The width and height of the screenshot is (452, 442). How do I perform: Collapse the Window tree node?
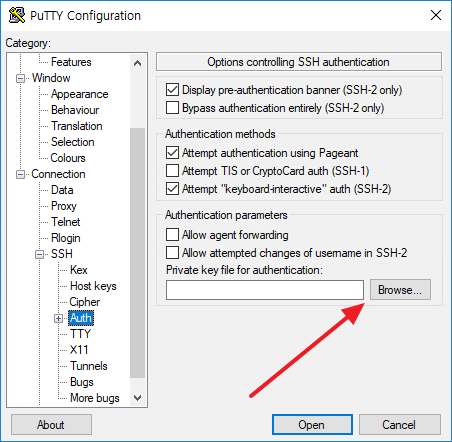point(20,78)
